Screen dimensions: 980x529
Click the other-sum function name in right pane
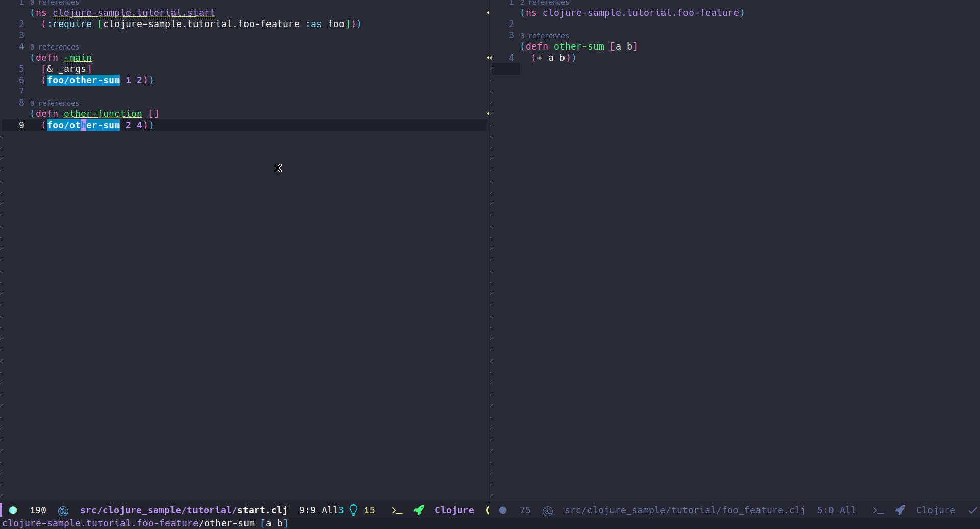(579, 46)
